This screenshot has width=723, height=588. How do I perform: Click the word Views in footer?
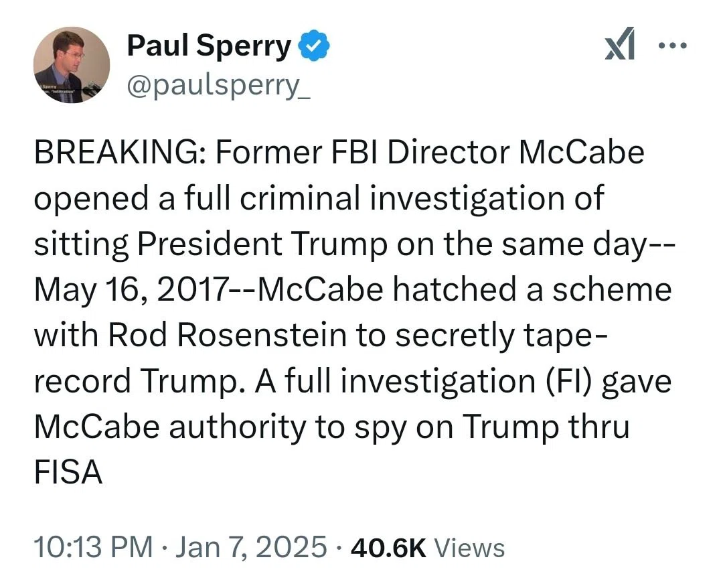coord(470,548)
